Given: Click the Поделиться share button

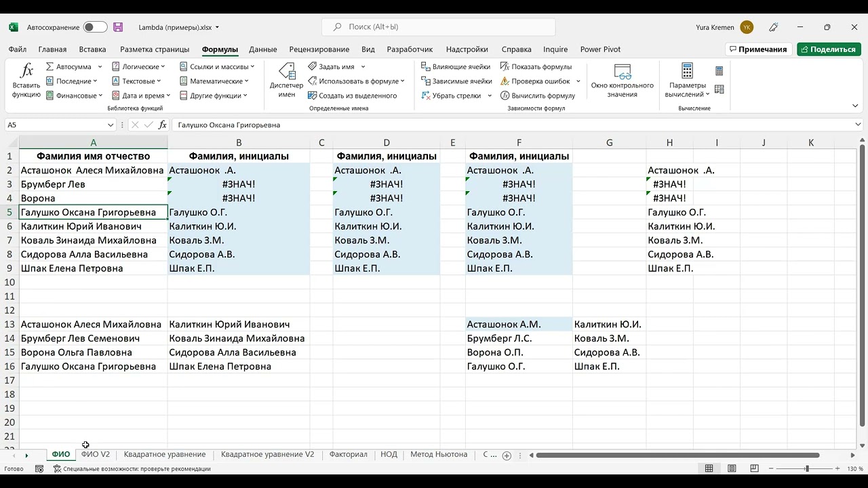Looking at the screenshot, I should coord(829,49).
